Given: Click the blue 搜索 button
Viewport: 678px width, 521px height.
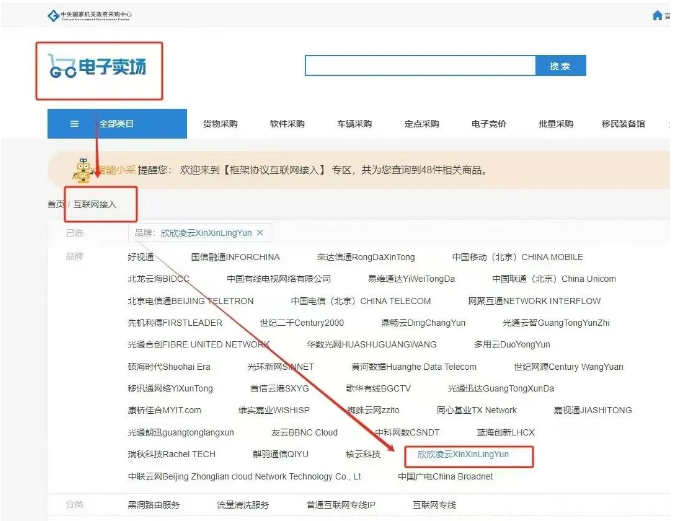Looking at the screenshot, I should (560, 66).
